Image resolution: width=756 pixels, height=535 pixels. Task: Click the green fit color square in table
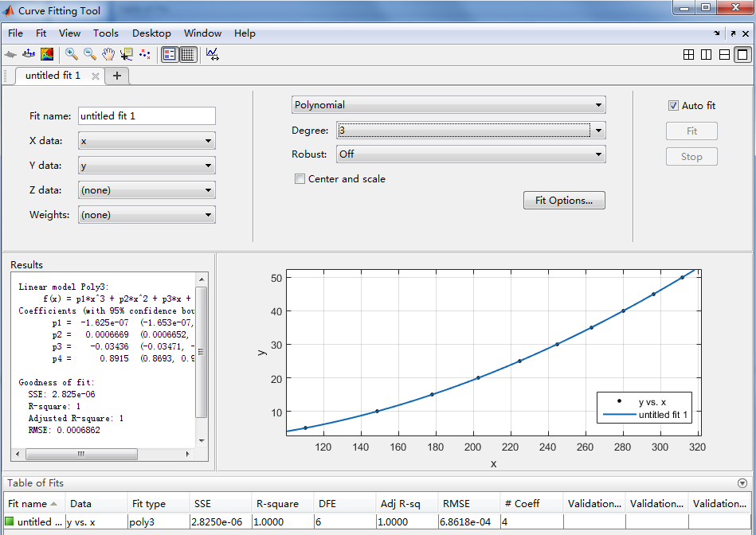coord(9,521)
